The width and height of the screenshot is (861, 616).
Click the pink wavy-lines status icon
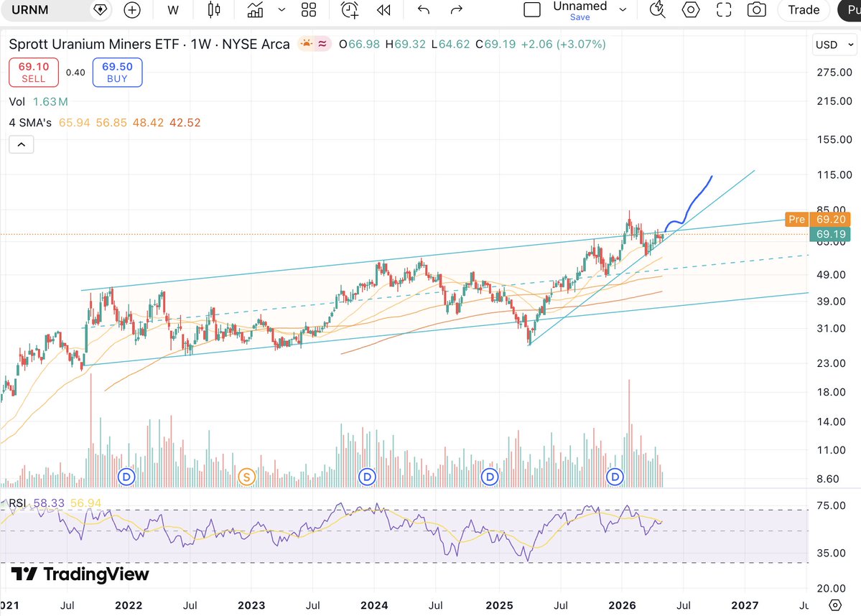(x=323, y=43)
